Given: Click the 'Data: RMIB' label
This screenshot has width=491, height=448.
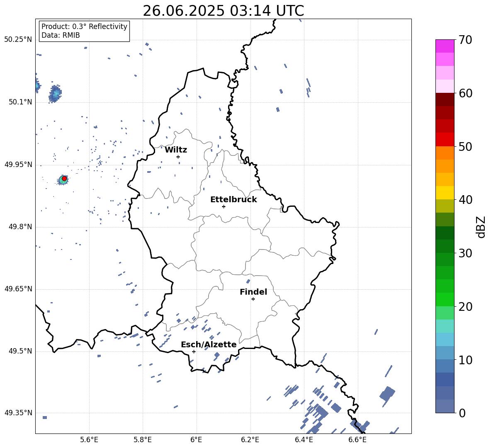Looking at the screenshot, I should (61, 35).
